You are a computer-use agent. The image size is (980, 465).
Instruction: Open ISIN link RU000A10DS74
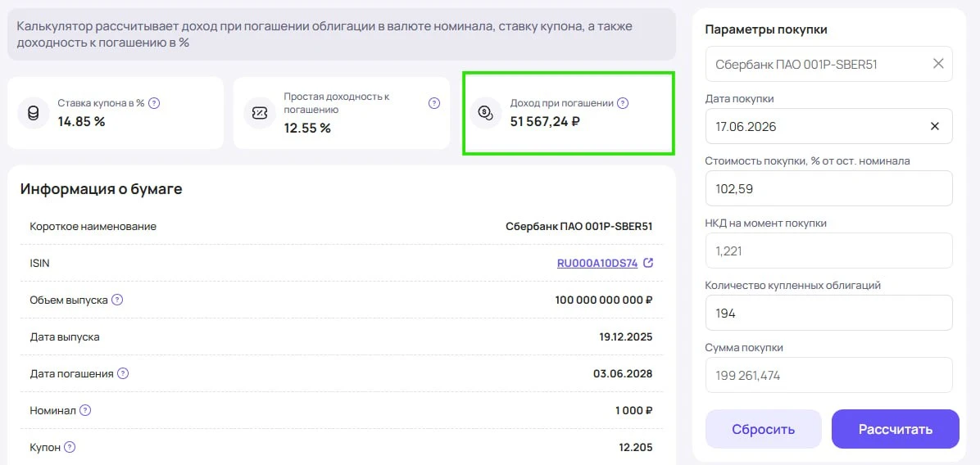pos(597,264)
